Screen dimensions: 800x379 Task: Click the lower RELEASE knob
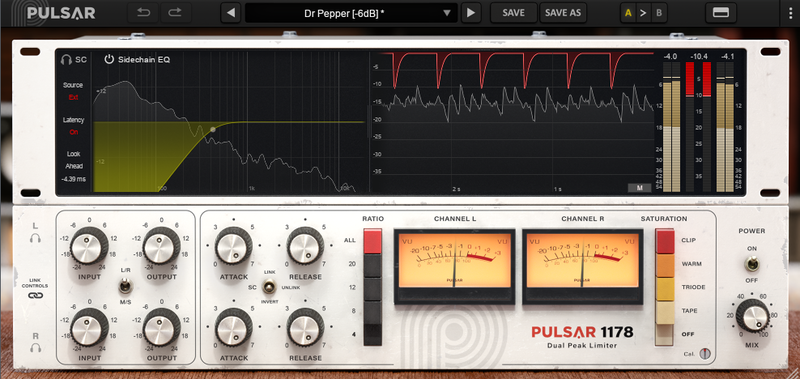305,327
